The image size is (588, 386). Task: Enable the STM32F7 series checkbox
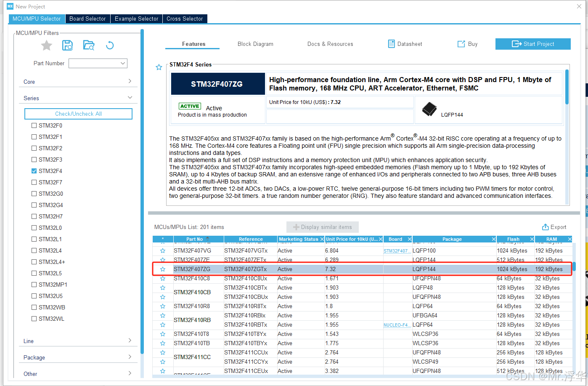click(x=34, y=182)
